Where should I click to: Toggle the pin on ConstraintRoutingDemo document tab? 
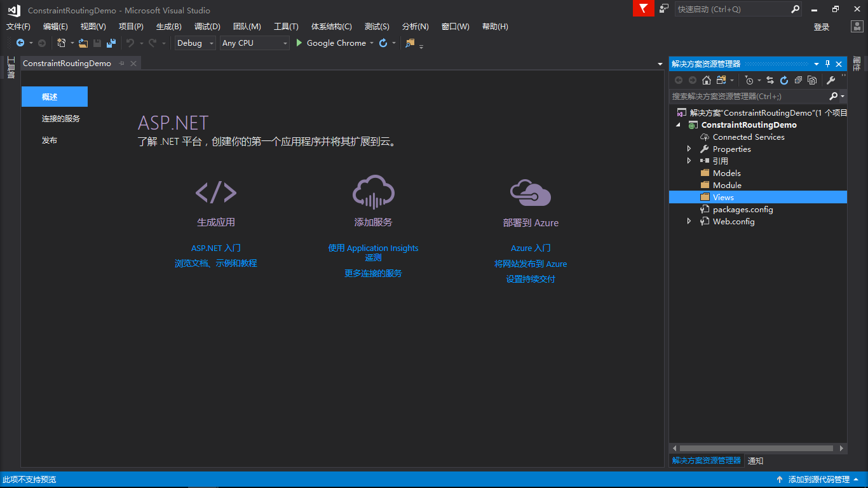[122, 64]
